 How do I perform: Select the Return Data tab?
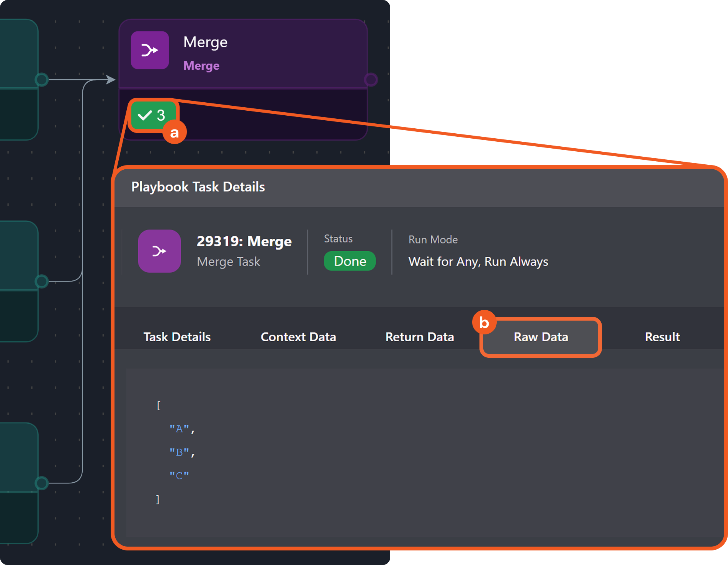(x=419, y=337)
